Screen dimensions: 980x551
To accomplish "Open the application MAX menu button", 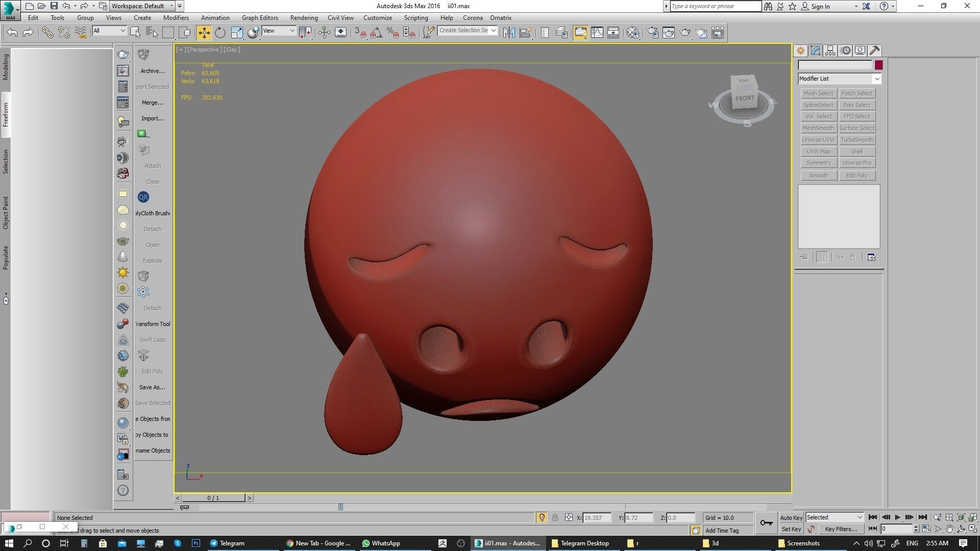I will (x=10, y=10).
